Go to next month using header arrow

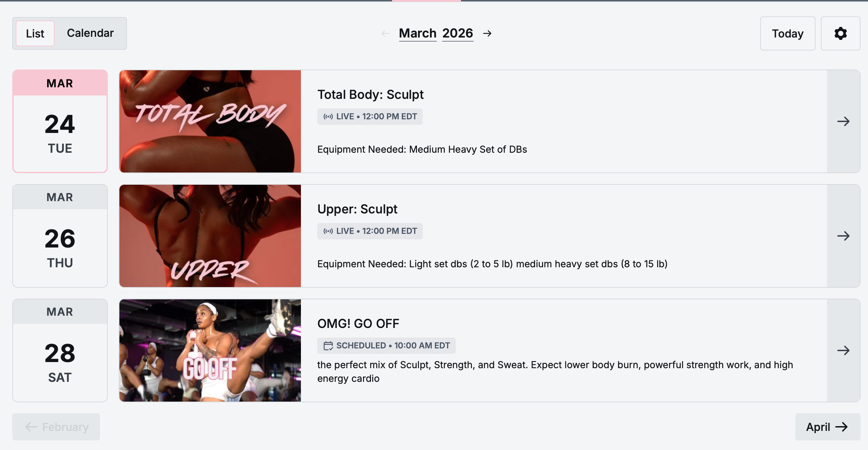487,33
